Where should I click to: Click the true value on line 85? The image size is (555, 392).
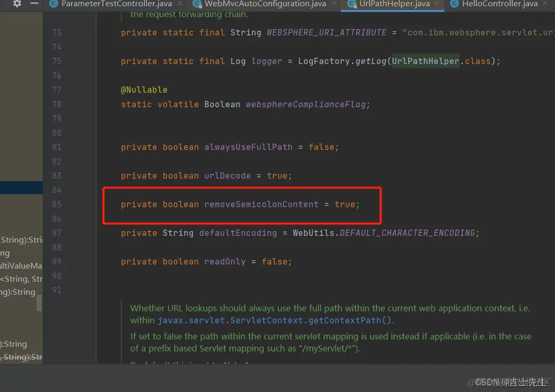pyautogui.click(x=345, y=204)
